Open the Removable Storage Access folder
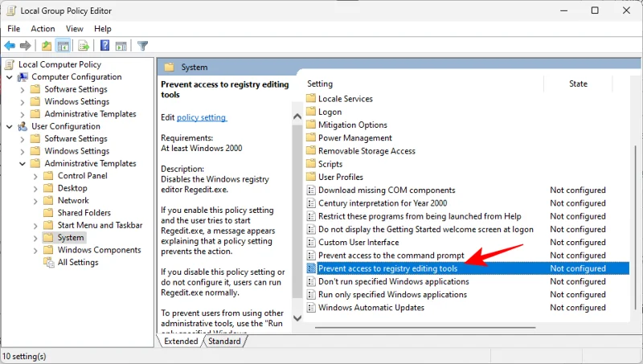This screenshot has width=643, height=364. coord(367,151)
